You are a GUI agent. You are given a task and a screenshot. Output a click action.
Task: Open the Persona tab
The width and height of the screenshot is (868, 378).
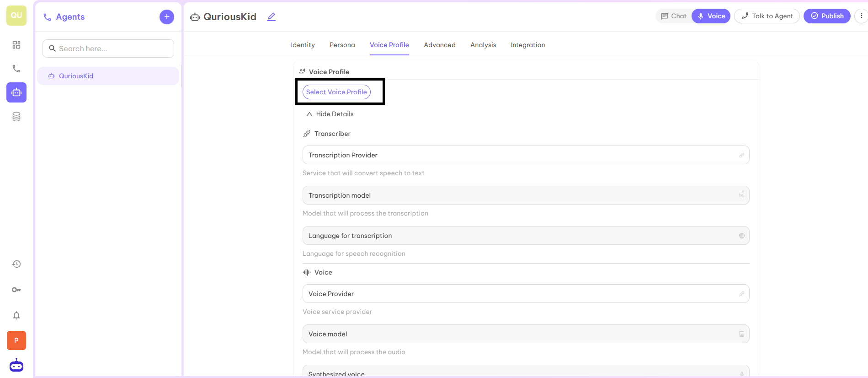[342, 45]
